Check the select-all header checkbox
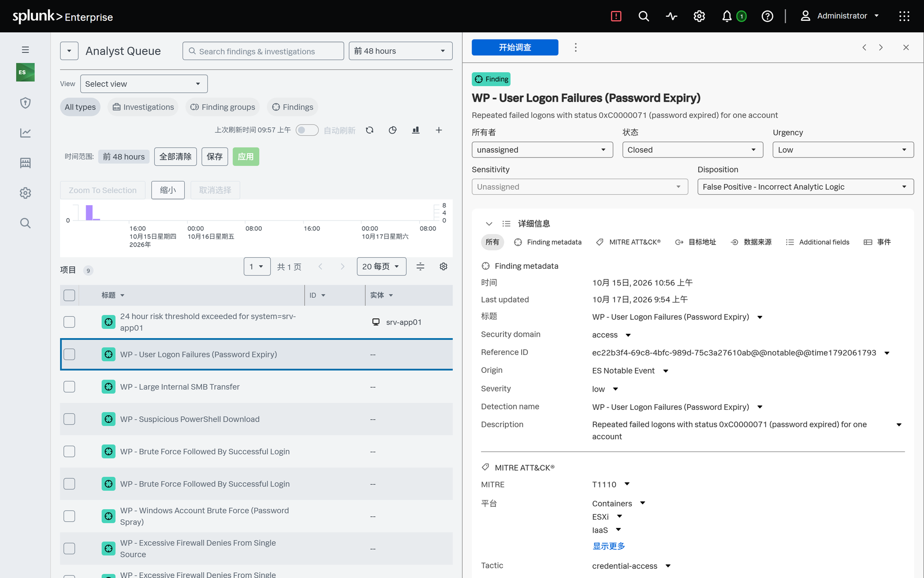The height and width of the screenshot is (578, 924). 69,295
